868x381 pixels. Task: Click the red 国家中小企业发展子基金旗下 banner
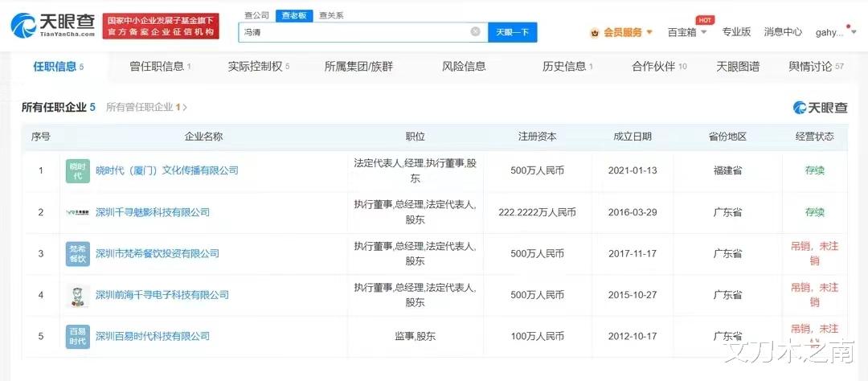coord(161,26)
